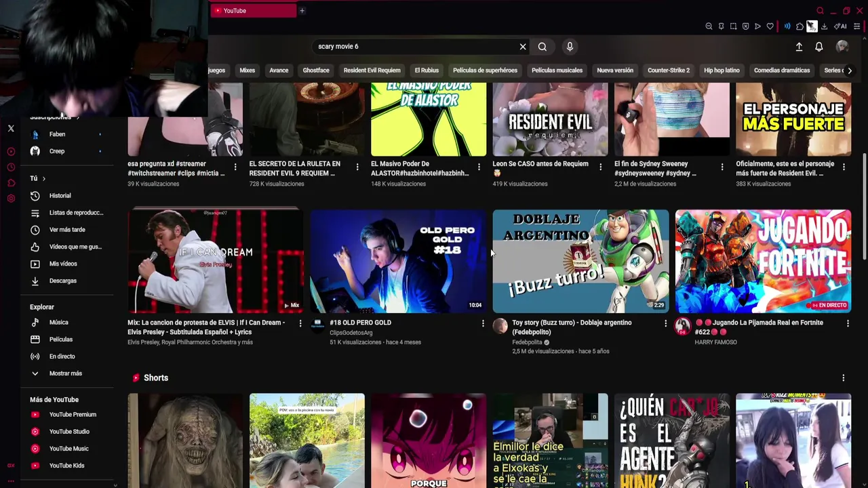Click the zoom-out magnifier toolbar icon

click(x=709, y=26)
